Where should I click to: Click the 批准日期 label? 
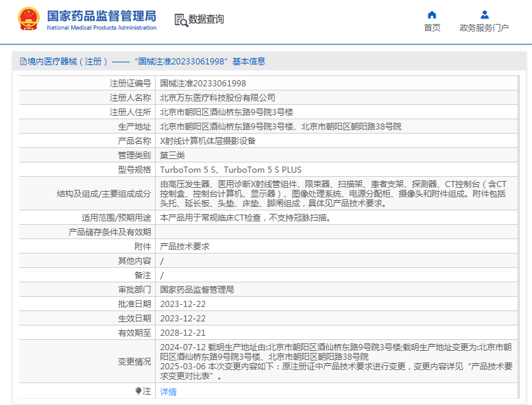point(134,304)
